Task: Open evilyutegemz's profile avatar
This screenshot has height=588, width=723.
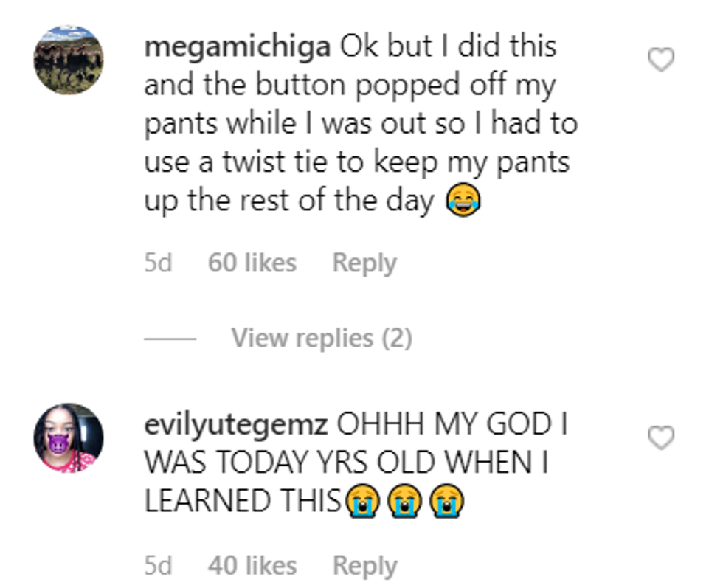Action: pos(69,437)
